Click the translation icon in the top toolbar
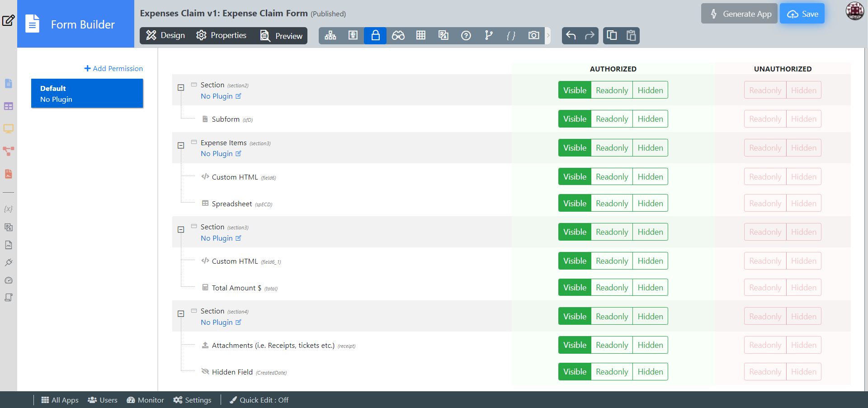868x408 pixels. coord(443,35)
